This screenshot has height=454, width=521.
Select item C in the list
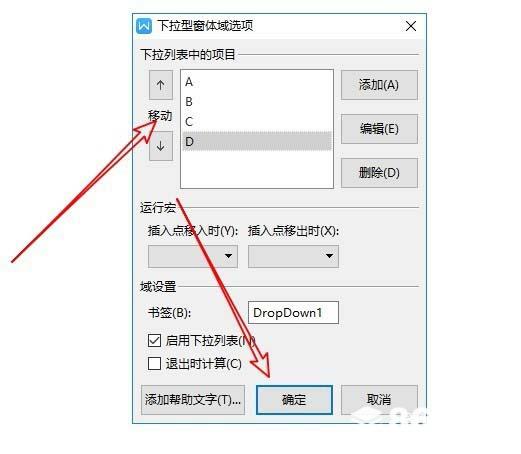pos(257,122)
